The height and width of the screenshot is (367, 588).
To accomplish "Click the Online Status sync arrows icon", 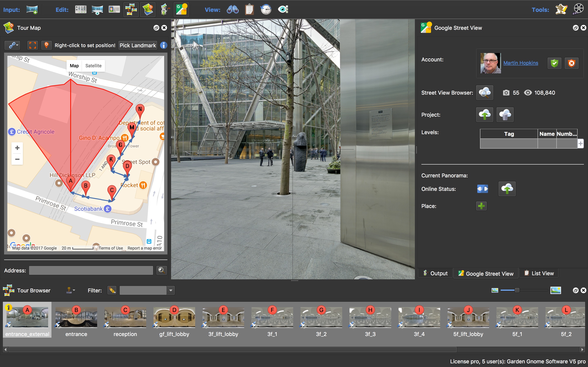I will tap(482, 189).
